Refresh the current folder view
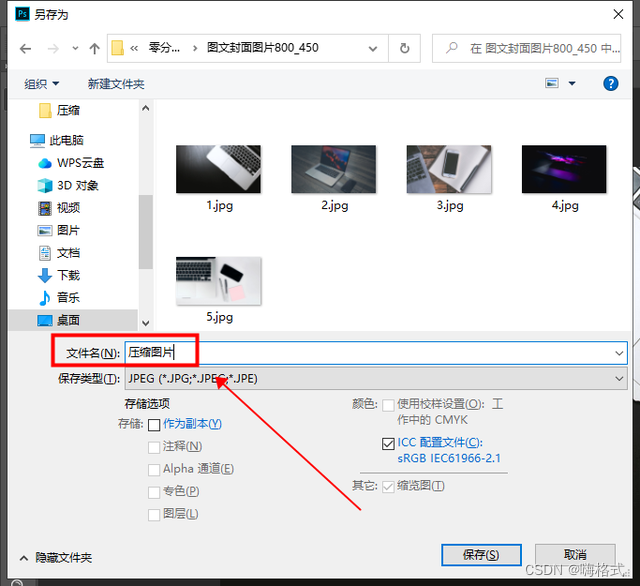Screen dimensions: 640x586 (x=404, y=49)
